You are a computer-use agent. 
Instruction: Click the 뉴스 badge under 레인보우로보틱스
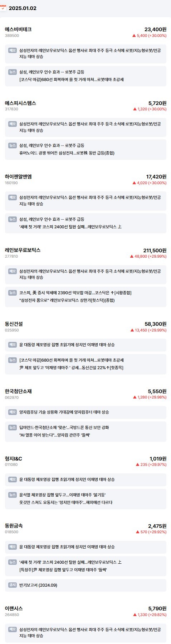coord(13,293)
